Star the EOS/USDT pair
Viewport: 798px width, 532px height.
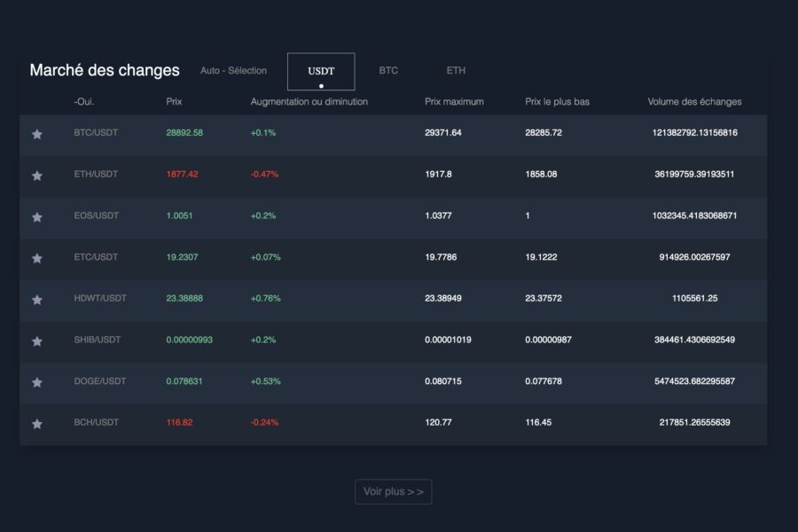tap(37, 217)
